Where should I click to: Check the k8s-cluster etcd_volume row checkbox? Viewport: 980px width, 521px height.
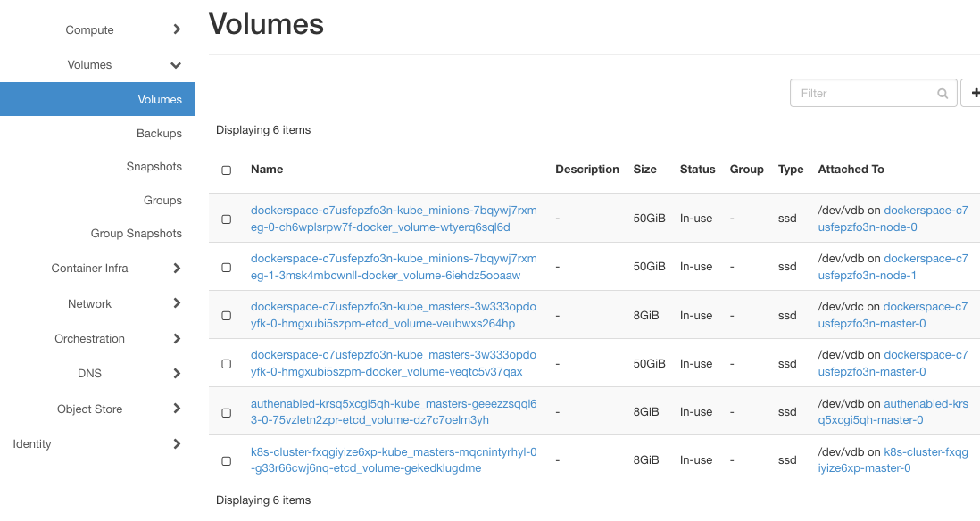[x=226, y=460]
